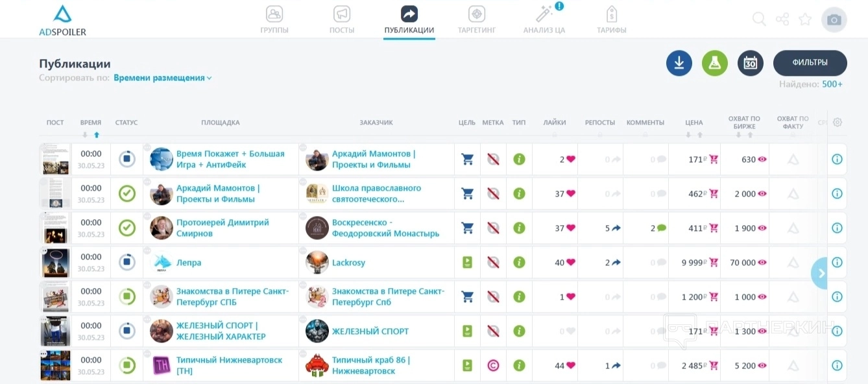Sort by Репосты column arrow
Image resolution: width=868 pixels, height=384 pixels.
pos(599,135)
